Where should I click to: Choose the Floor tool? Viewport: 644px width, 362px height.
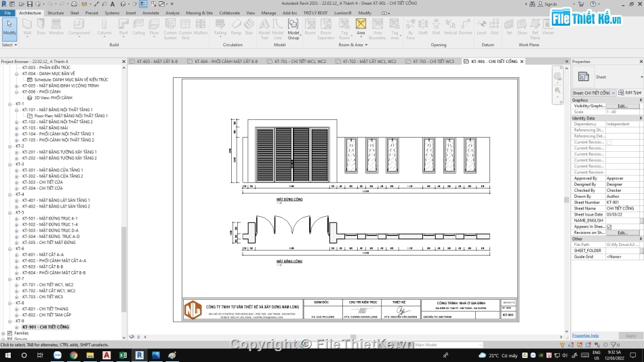tap(154, 28)
